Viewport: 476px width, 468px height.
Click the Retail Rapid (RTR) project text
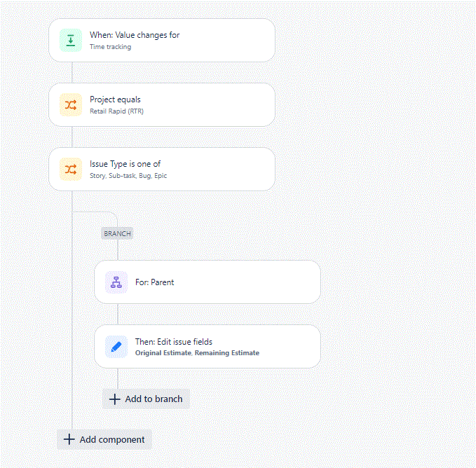[116, 111]
